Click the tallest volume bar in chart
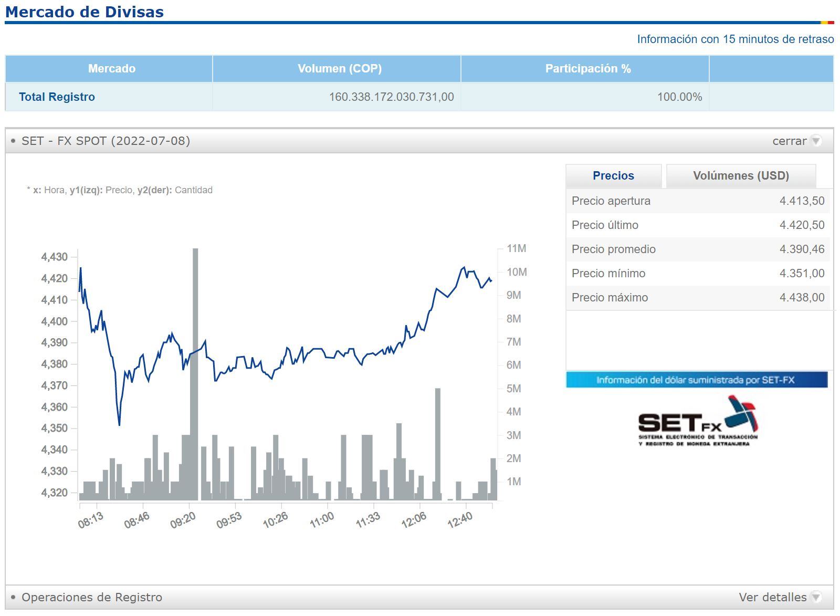This screenshot has height=616, width=840. pyautogui.click(x=195, y=374)
